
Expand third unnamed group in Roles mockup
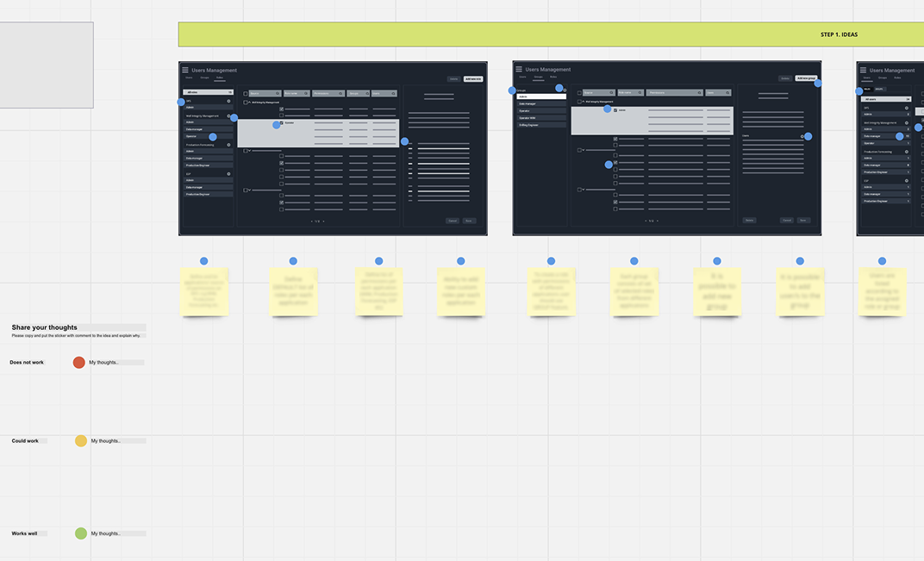[249, 190]
